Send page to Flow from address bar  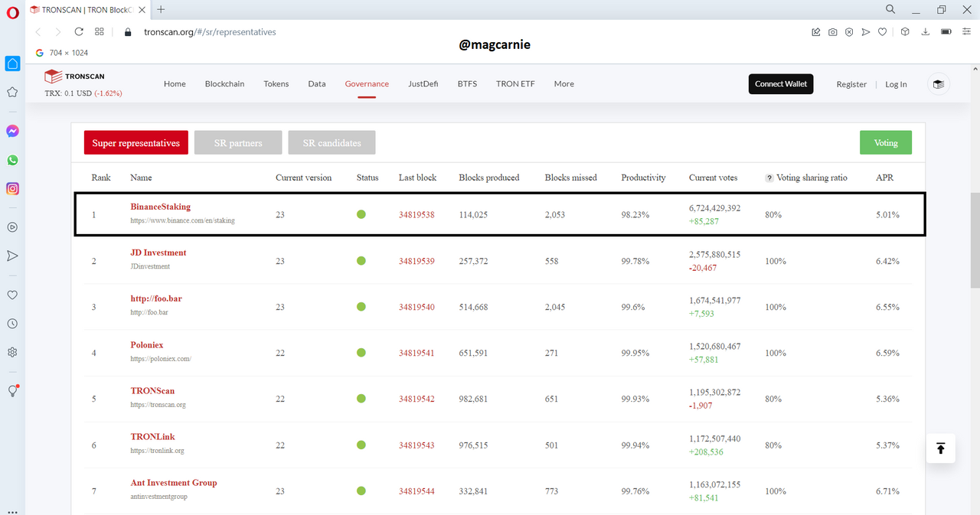coord(866,32)
